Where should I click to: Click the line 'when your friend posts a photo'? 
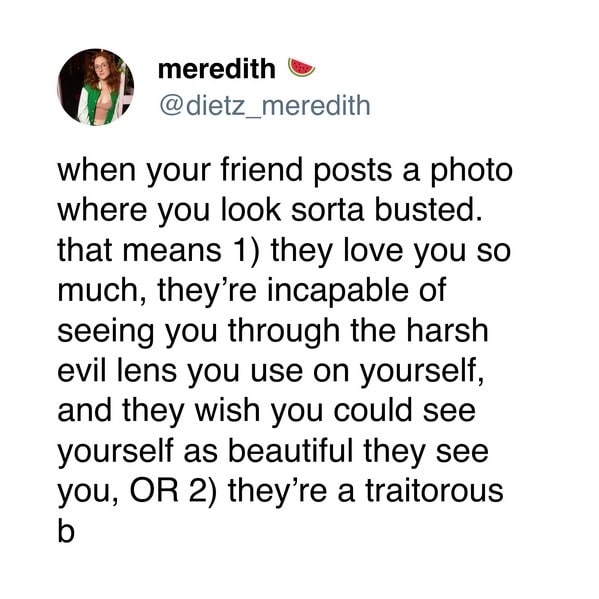click(x=285, y=171)
